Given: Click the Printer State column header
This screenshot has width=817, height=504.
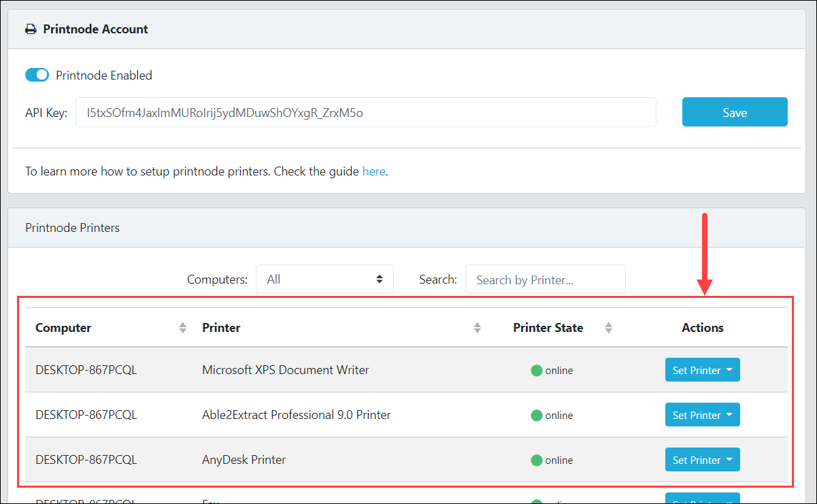Looking at the screenshot, I should (548, 328).
